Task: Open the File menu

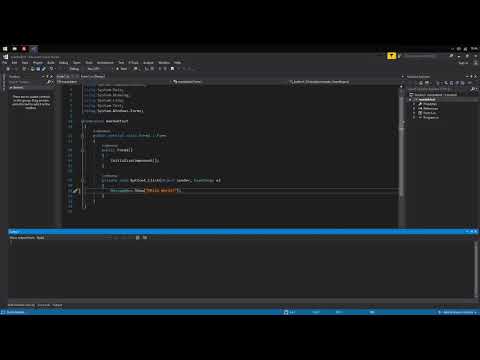Action: (x=5, y=63)
